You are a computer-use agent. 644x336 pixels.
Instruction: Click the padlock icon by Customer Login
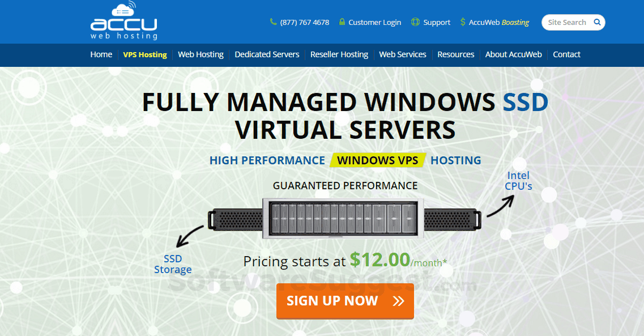342,22
